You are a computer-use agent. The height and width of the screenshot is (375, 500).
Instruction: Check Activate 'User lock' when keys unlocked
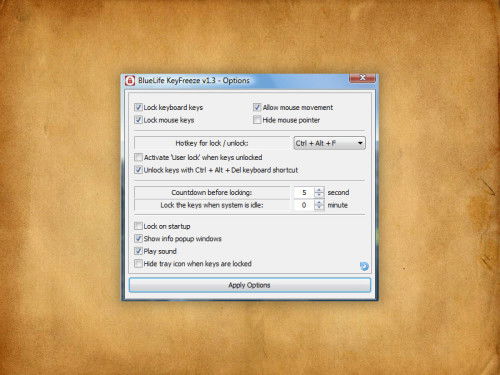(x=138, y=157)
